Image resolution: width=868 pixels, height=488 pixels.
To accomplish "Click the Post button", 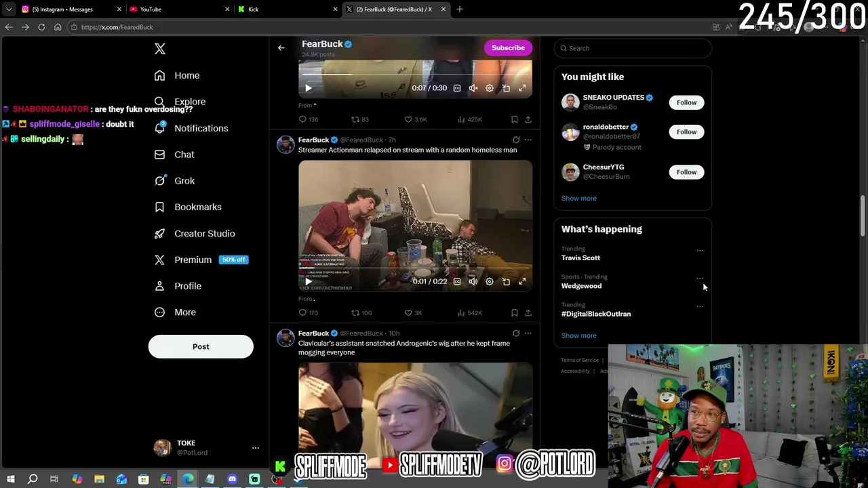I will pos(201,346).
